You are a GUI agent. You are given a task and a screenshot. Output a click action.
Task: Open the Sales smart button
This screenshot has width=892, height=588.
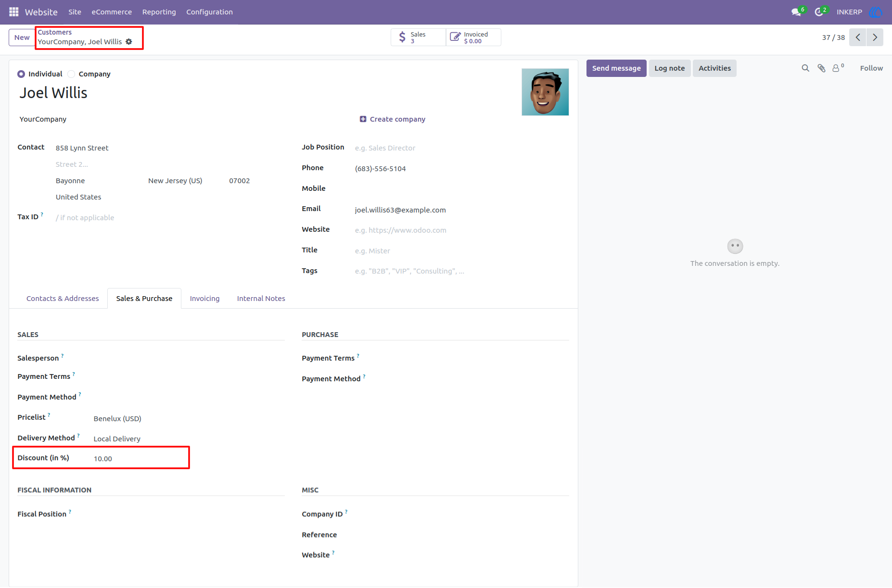pyautogui.click(x=418, y=38)
